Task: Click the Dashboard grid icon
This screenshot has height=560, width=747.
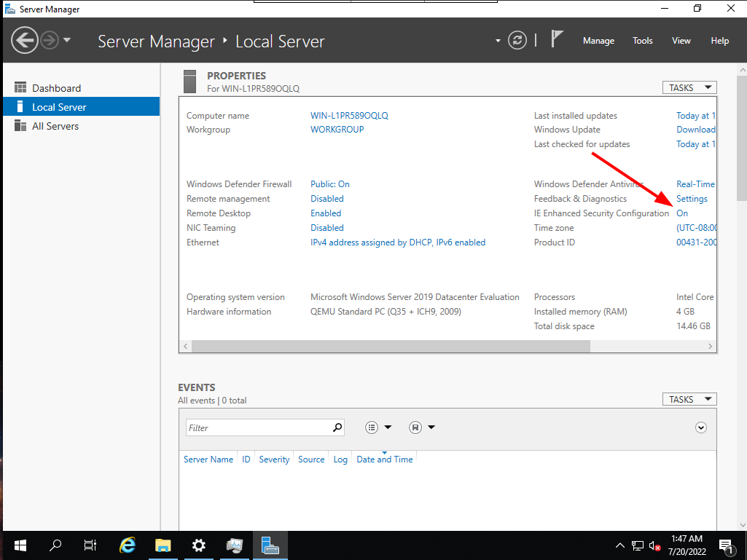Action: point(20,87)
